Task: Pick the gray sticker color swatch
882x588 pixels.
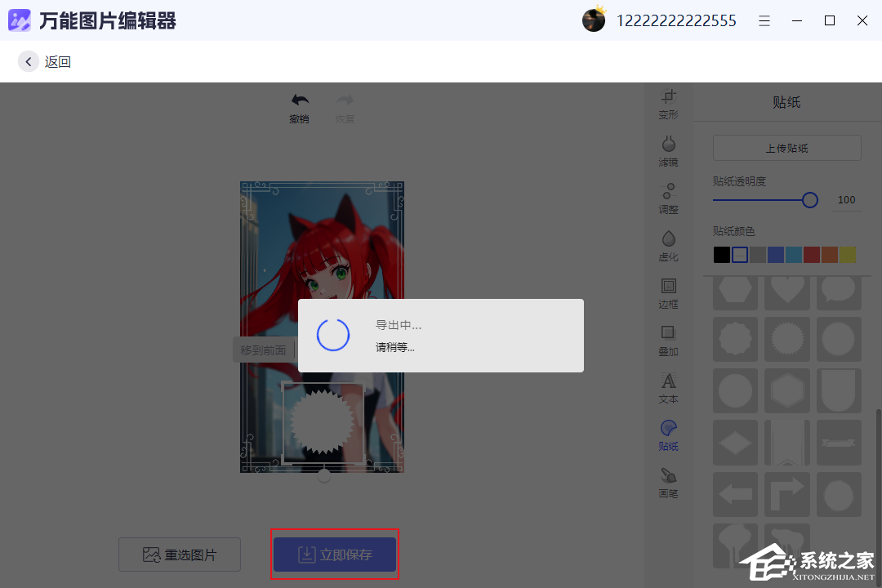Action: tap(758, 255)
